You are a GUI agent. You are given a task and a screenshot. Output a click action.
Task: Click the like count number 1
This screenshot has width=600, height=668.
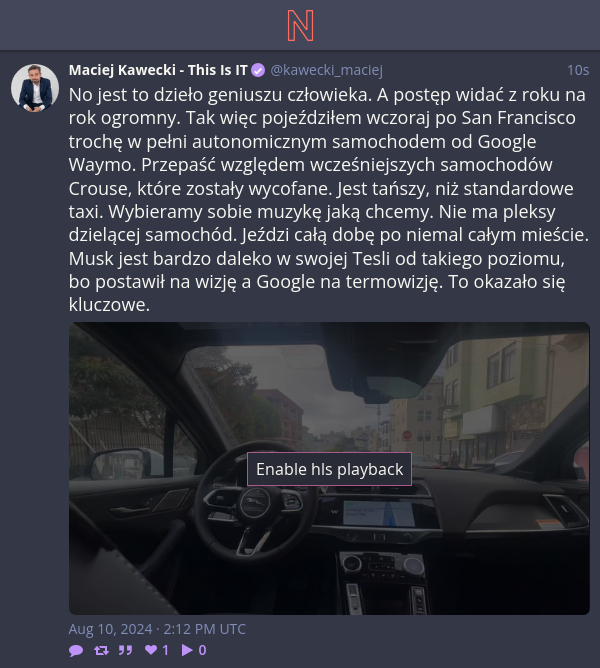pos(165,650)
